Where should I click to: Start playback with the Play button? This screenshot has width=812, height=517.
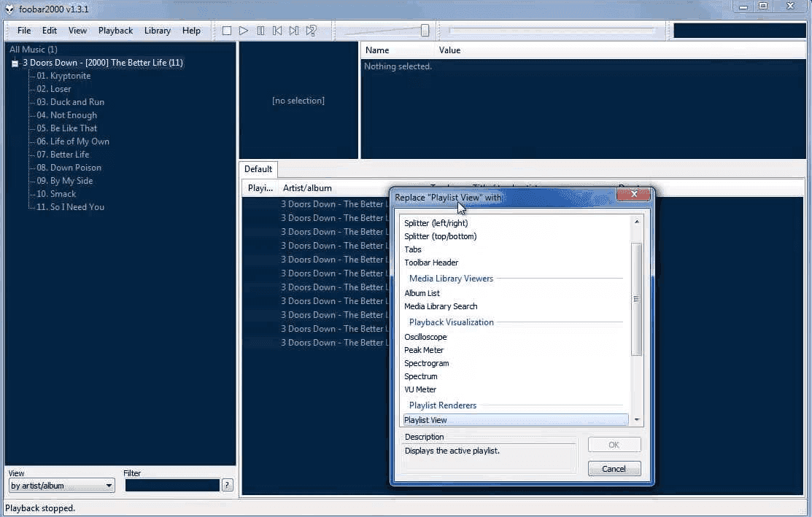pyautogui.click(x=244, y=31)
